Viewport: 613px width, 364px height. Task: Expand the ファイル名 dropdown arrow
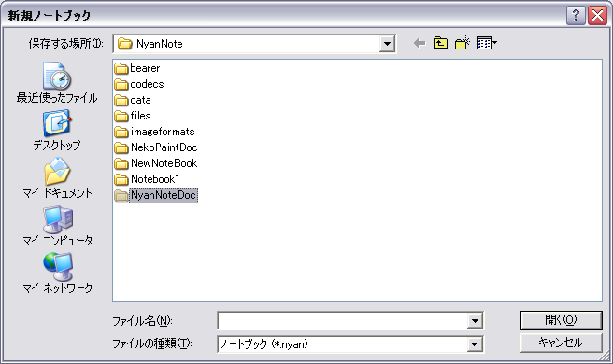coord(475,321)
